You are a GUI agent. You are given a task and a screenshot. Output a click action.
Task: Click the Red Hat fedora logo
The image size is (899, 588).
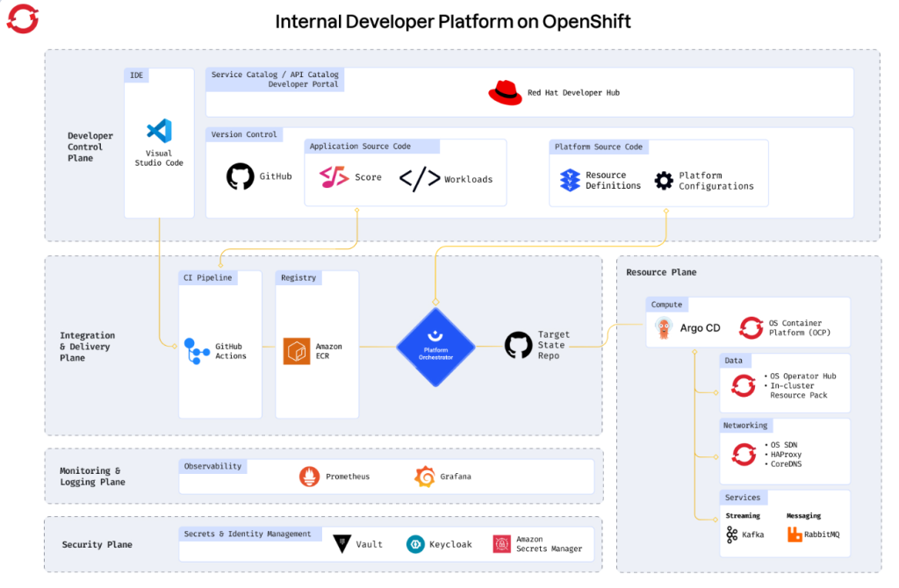coord(505,92)
